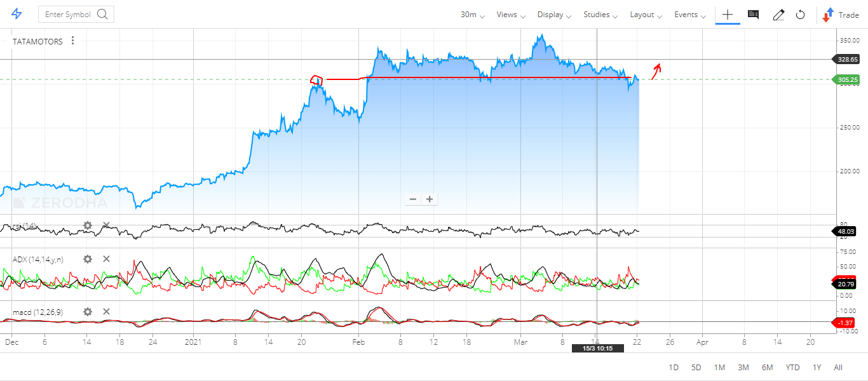Open the Layout dropdown menu
The width and height of the screenshot is (868, 381).
646,15
